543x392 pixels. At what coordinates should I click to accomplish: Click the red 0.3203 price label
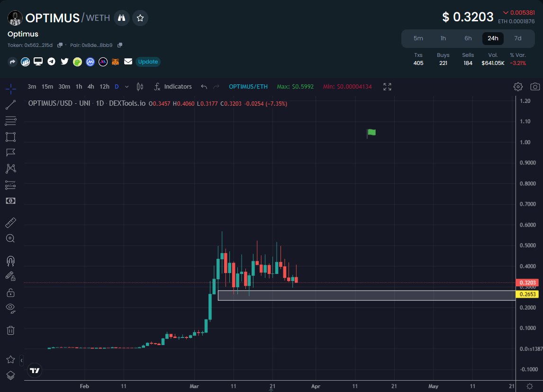pos(527,282)
